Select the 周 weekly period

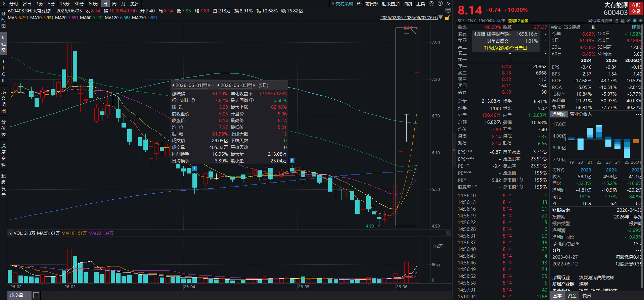coord(114,4)
